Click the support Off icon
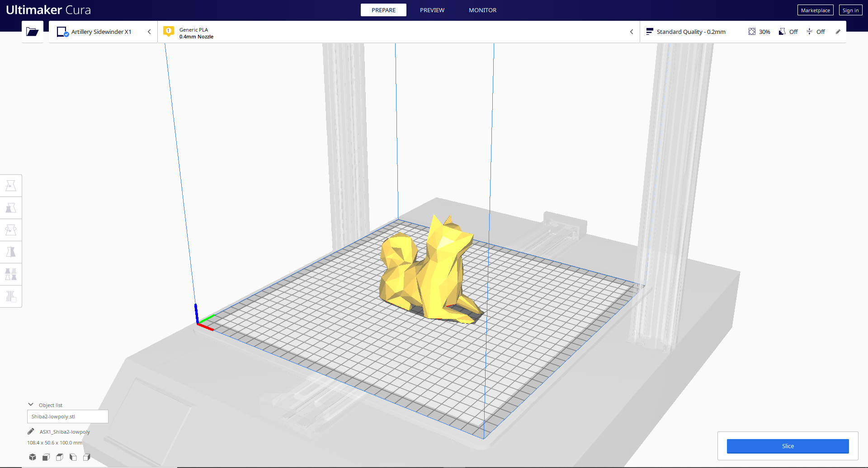Image resolution: width=868 pixels, height=468 pixels. (782, 32)
